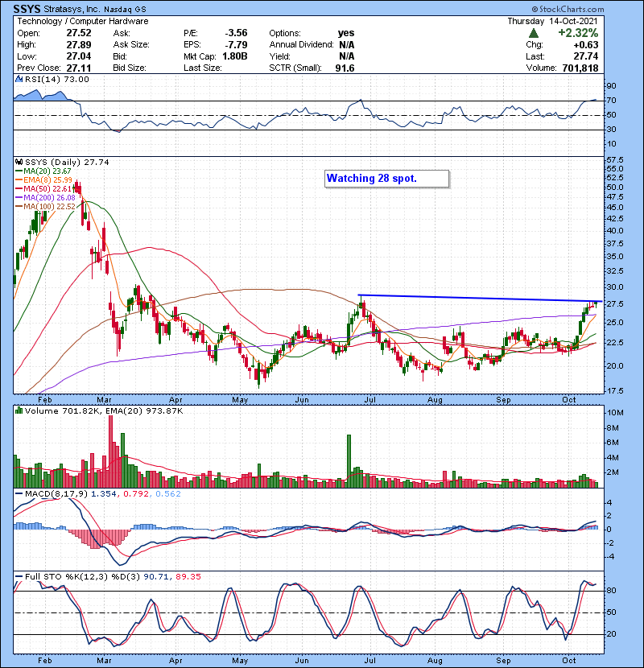Click the Chg value +0.63
Viewport: 644px width, 668px height.
click(x=585, y=45)
